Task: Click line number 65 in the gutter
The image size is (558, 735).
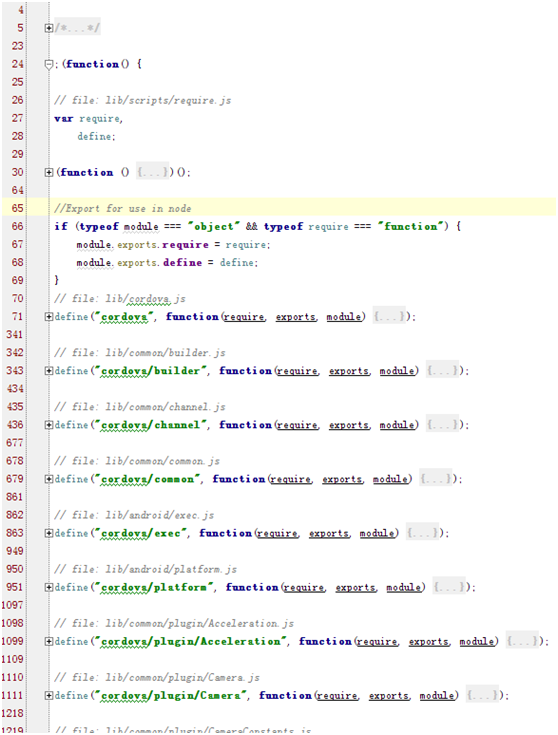Action: 18,208
